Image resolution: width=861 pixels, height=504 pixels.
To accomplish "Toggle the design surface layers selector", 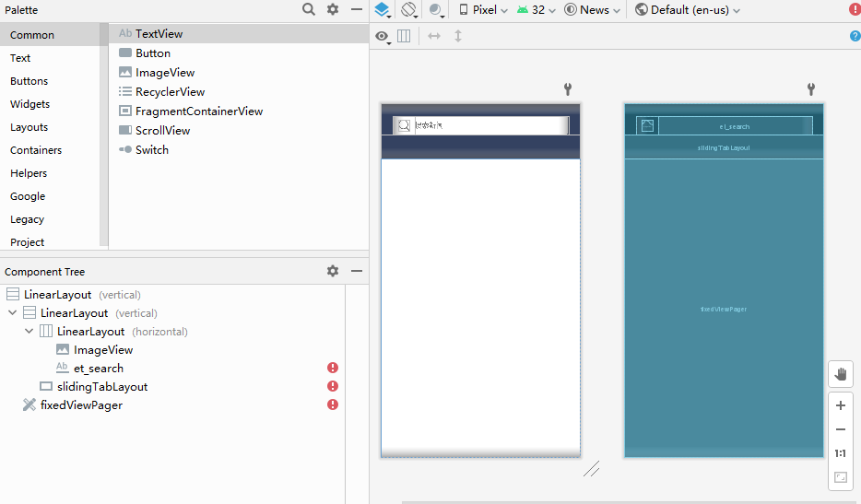I will 383,10.
